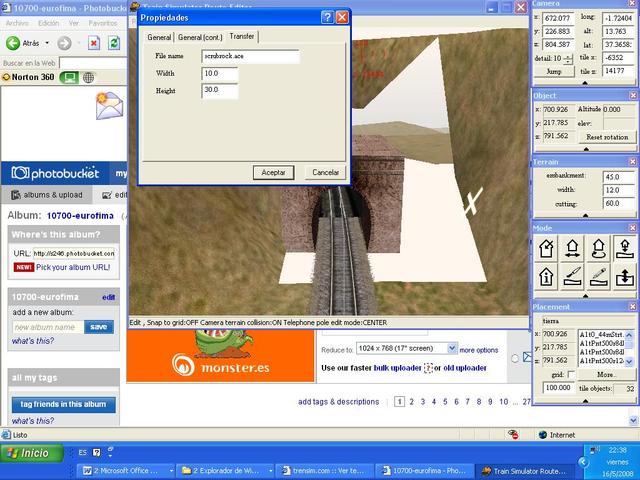Click the Reset rotation button
Viewport: 640px width, 480px height.
coord(606,137)
